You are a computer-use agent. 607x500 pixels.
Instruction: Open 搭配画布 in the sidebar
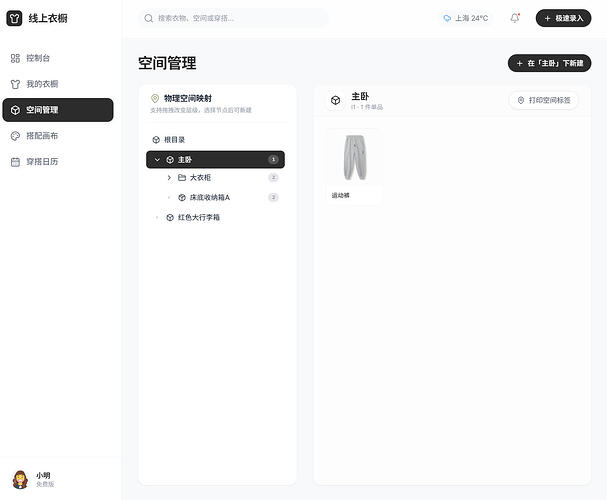click(58, 136)
